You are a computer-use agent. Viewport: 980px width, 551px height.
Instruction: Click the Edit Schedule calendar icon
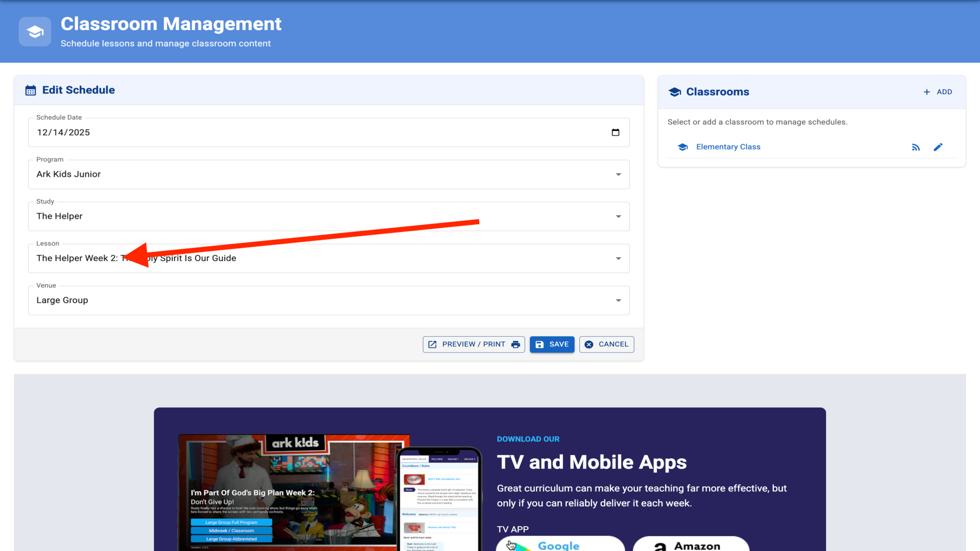point(31,90)
